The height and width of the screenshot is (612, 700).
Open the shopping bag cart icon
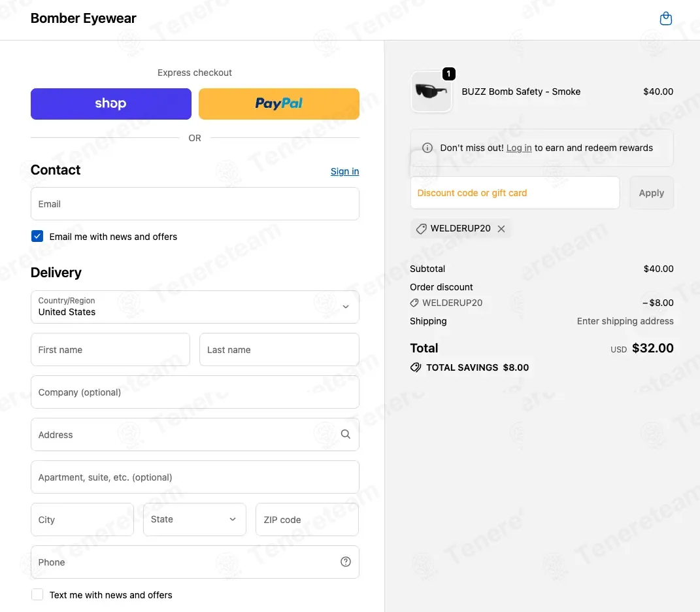click(665, 18)
